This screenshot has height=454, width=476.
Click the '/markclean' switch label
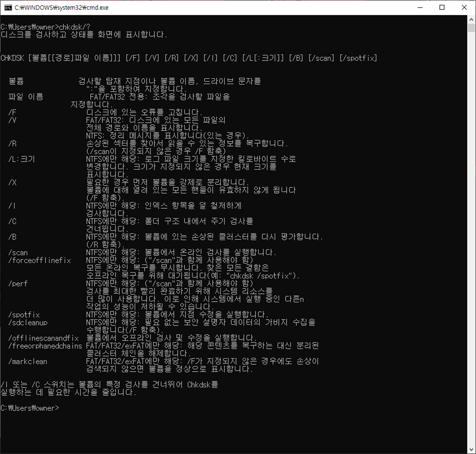[x=28, y=362]
